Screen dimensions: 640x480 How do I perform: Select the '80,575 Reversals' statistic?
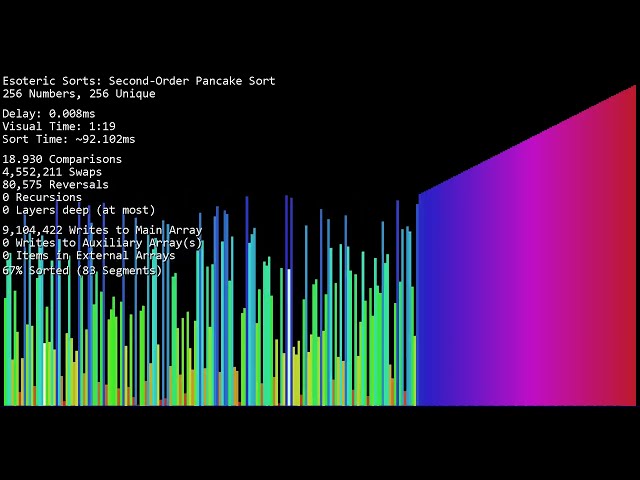pos(55,184)
